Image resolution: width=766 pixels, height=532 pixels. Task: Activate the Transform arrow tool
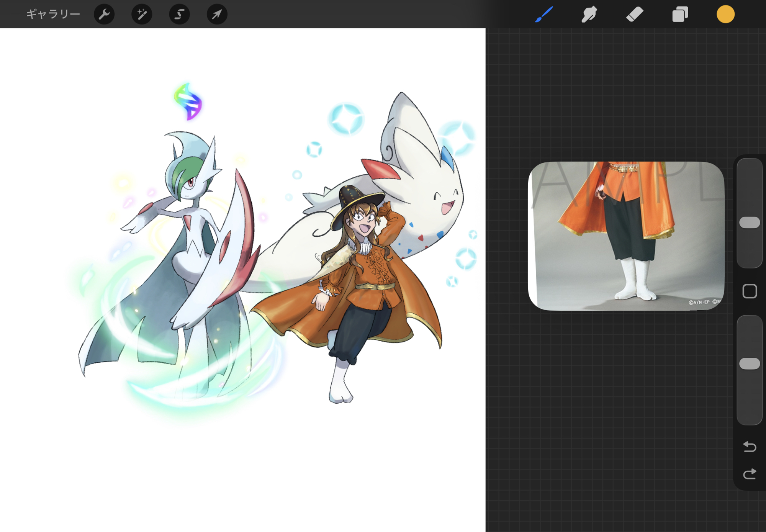pyautogui.click(x=217, y=14)
